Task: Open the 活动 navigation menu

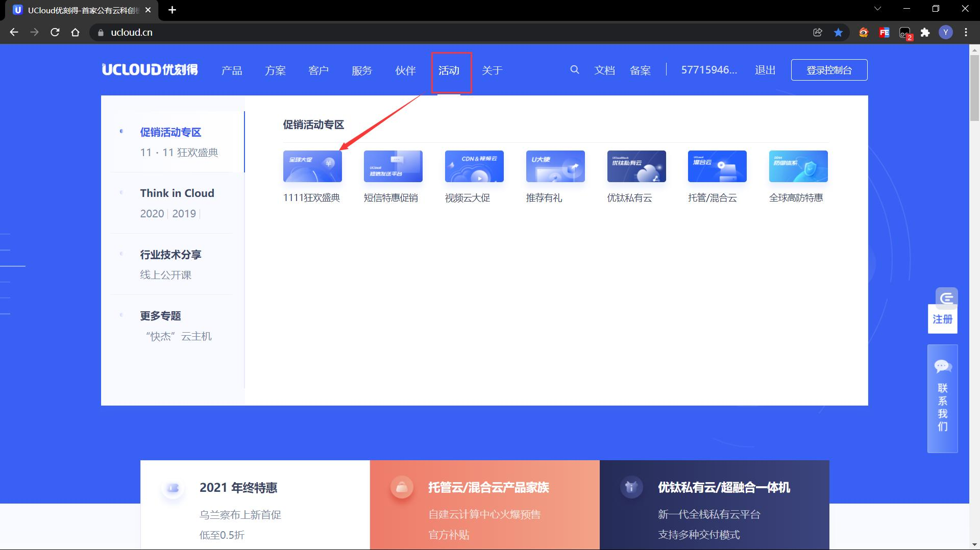Action: (449, 70)
